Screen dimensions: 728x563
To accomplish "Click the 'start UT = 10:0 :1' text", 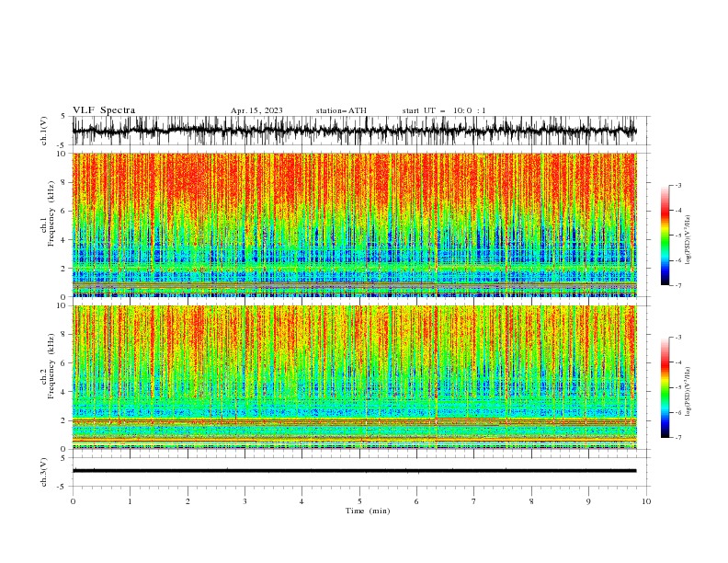I will [444, 110].
